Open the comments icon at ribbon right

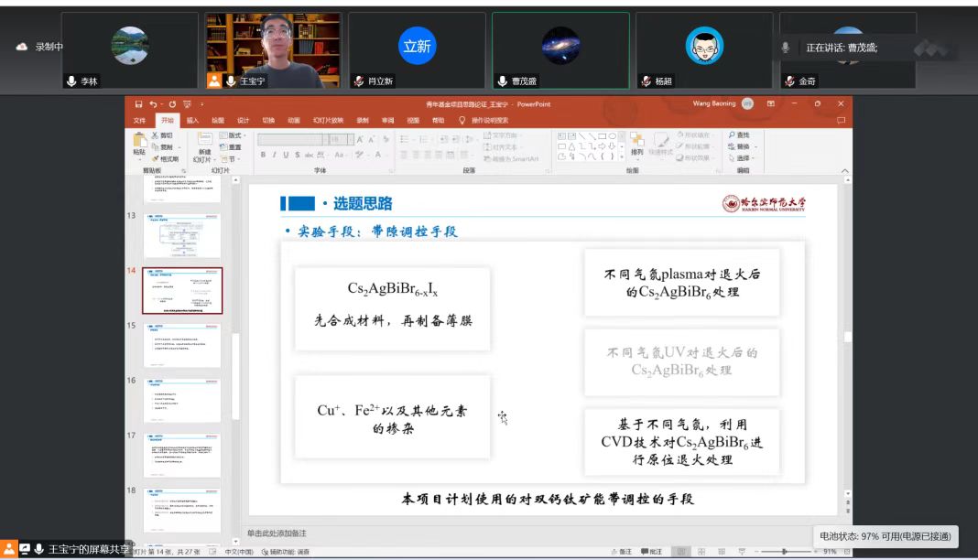(841, 120)
